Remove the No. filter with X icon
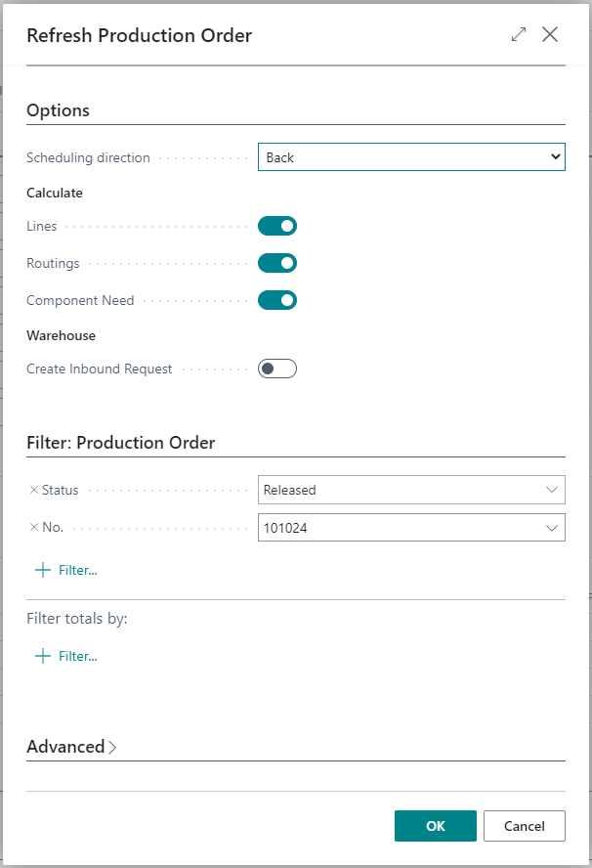This screenshot has width=592, height=868. (33, 528)
